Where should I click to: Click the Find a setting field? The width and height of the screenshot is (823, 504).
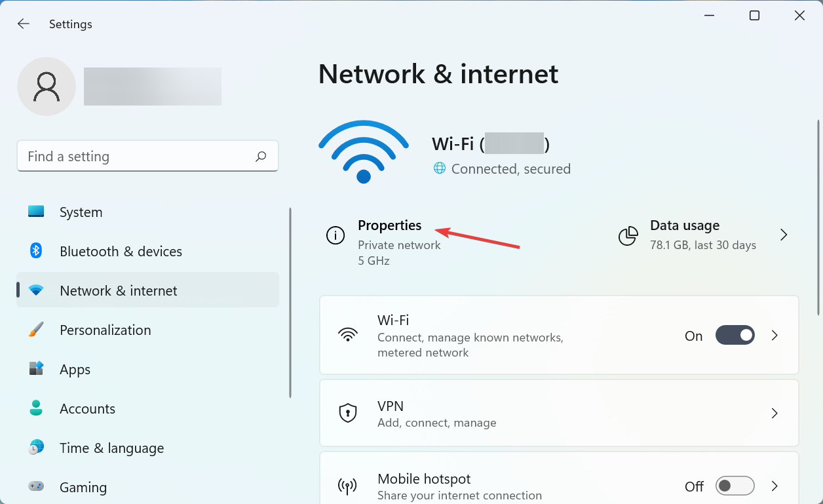(138, 157)
